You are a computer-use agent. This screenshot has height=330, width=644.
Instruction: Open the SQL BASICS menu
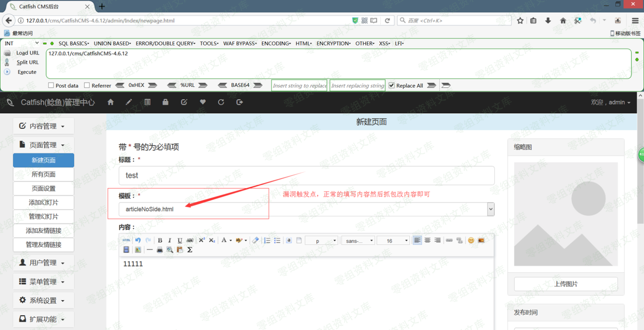tap(73, 44)
